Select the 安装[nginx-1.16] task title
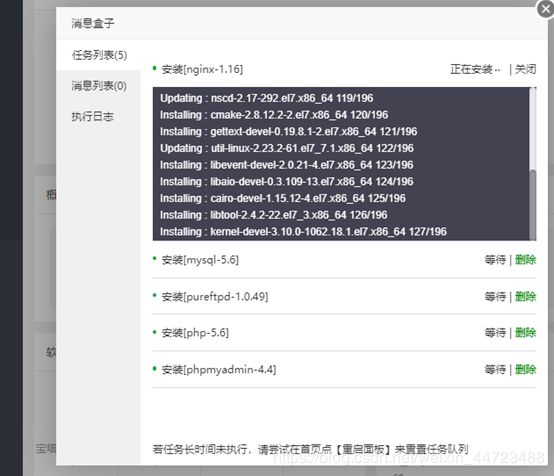554x476 pixels. [202, 69]
